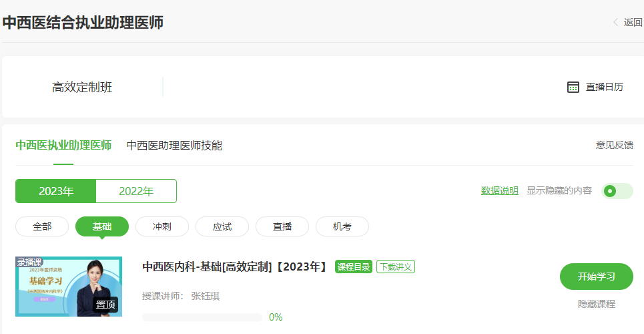The height and width of the screenshot is (334, 644).
Task: Click the back arrow chevron icon
Action: click(615, 22)
